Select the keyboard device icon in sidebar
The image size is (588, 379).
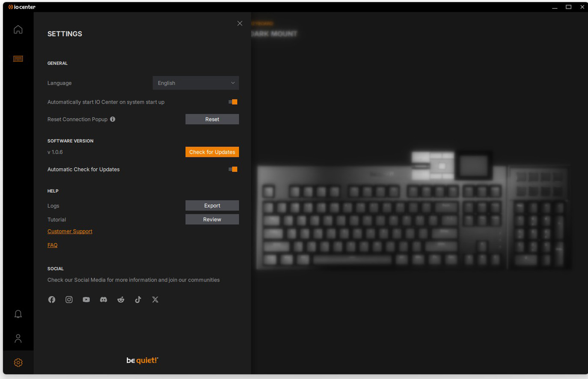[x=18, y=59]
